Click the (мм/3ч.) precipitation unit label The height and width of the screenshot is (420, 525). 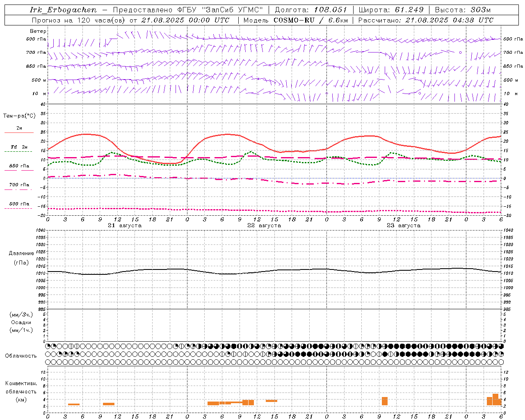[21, 315]
